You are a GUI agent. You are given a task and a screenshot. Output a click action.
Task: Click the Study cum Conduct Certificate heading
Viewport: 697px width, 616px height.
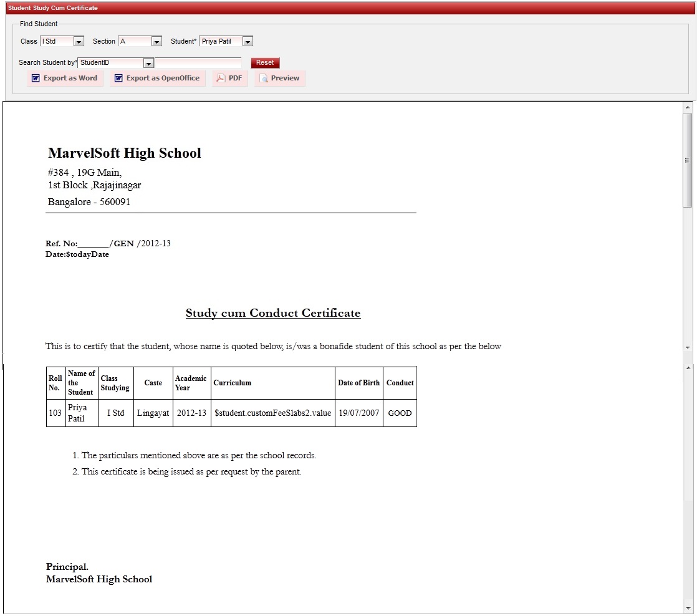(273, 313)
